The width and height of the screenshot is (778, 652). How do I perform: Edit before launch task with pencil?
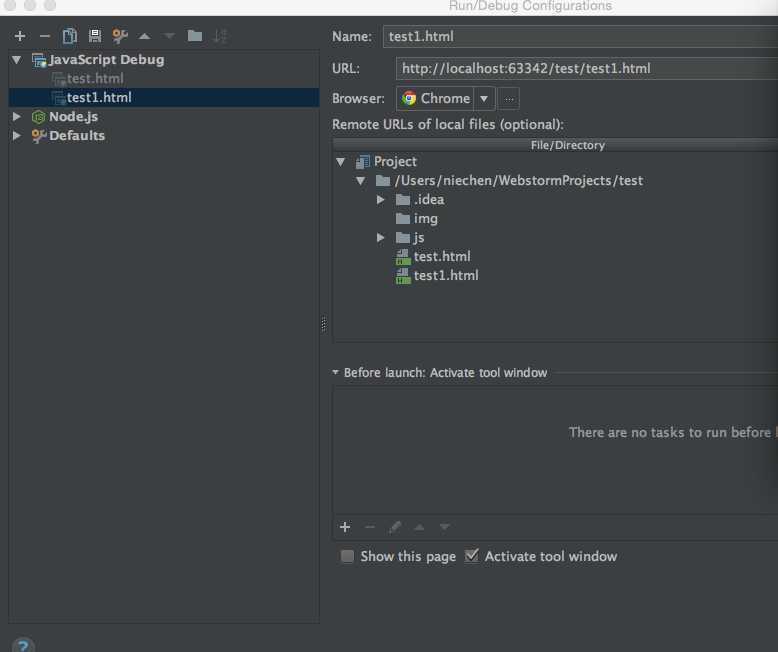(394, 527)
